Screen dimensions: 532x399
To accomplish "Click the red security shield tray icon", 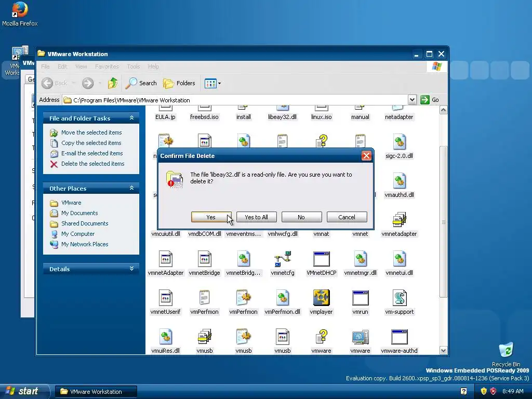I will click(493, 391).
